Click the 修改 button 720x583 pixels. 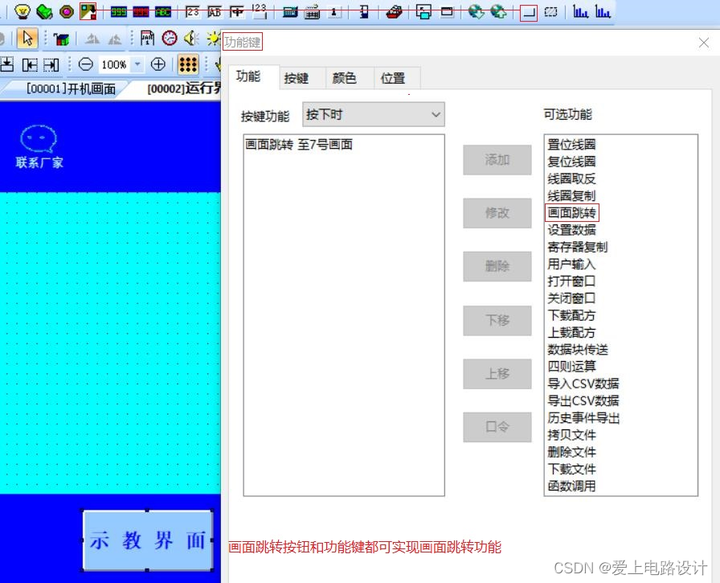point(497,213)
